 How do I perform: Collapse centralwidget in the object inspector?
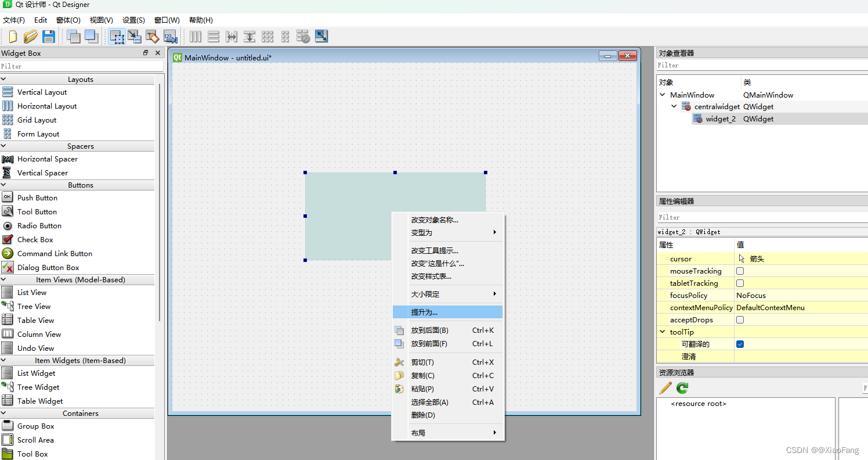pyautogui.click(x=674, y=106)
